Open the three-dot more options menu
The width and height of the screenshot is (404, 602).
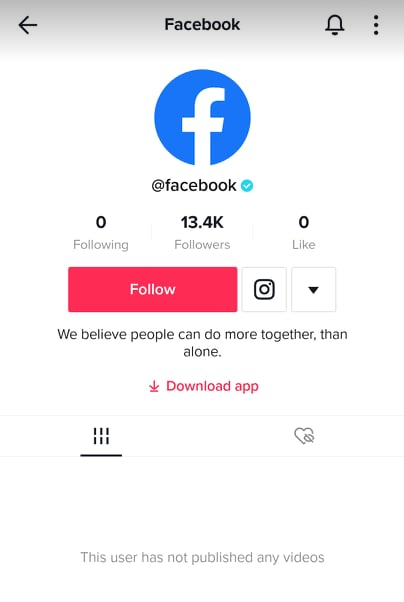tap(376, 25)
